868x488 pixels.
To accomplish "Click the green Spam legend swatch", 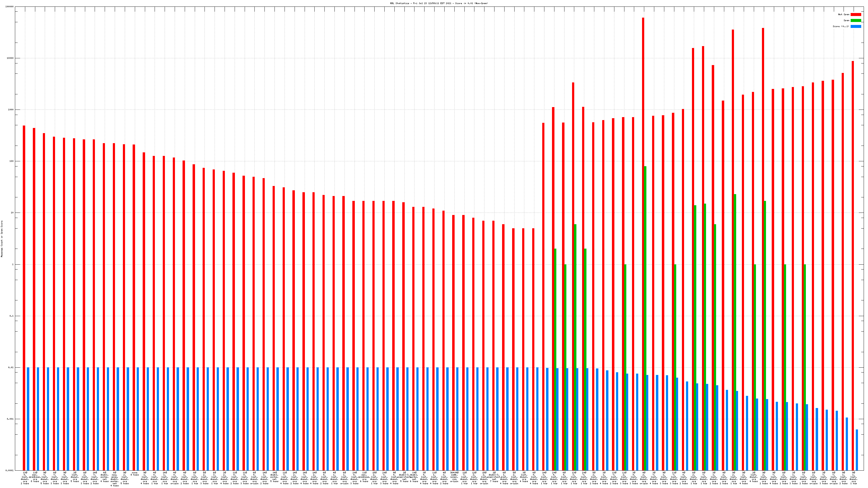I will pyautogui.click(x=856, y=21).
